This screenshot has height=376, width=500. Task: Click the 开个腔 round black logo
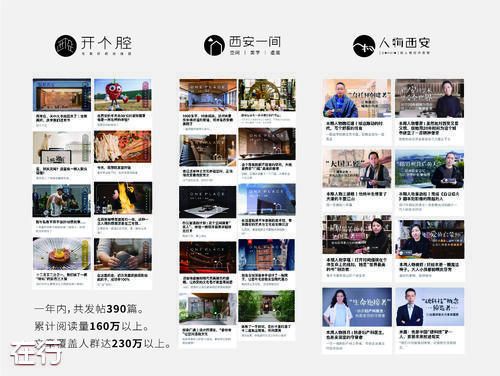pos(66,46)
